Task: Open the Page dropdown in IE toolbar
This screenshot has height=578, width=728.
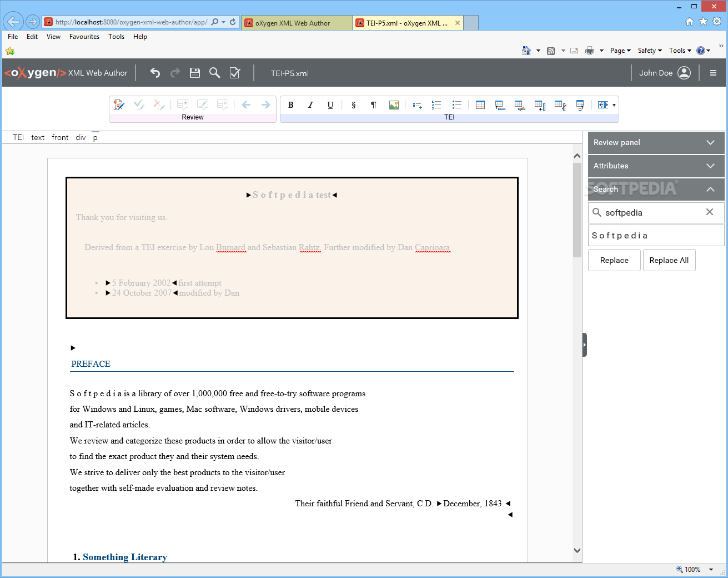Action: [620, 51]
